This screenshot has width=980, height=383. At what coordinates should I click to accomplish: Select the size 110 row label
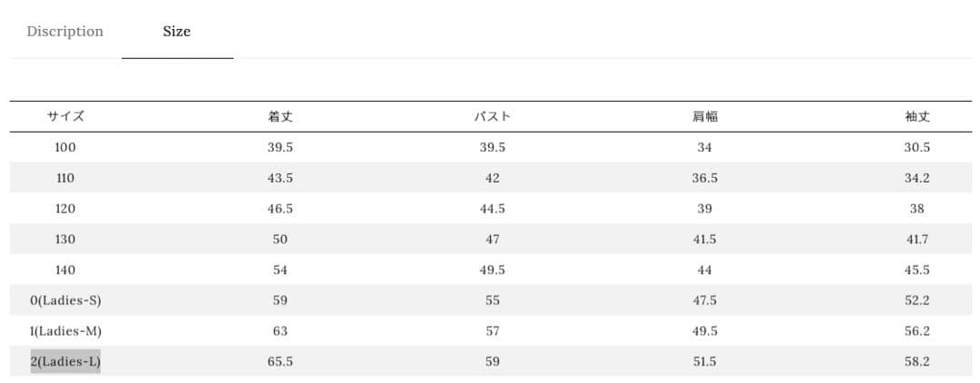[x=65, y=179]
